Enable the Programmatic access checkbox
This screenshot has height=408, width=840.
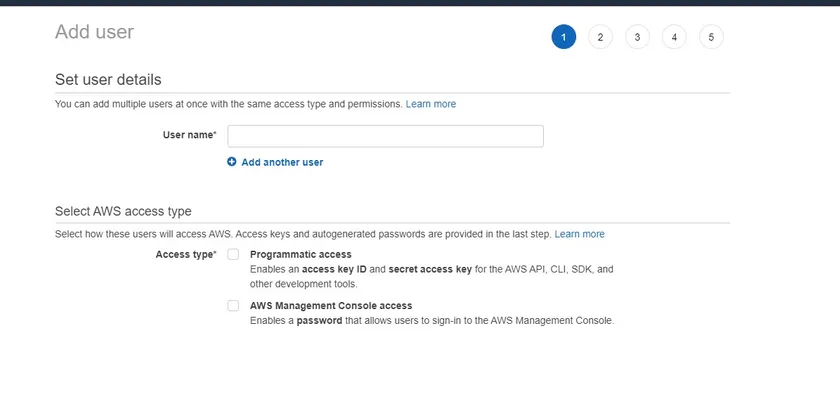click(233, 254)
